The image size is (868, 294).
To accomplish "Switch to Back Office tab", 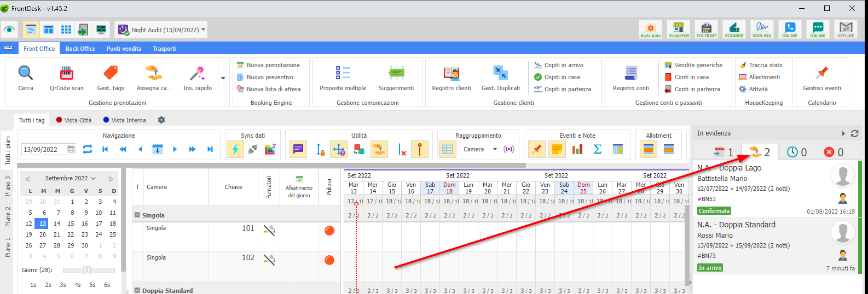I will [x=80, y=49].
